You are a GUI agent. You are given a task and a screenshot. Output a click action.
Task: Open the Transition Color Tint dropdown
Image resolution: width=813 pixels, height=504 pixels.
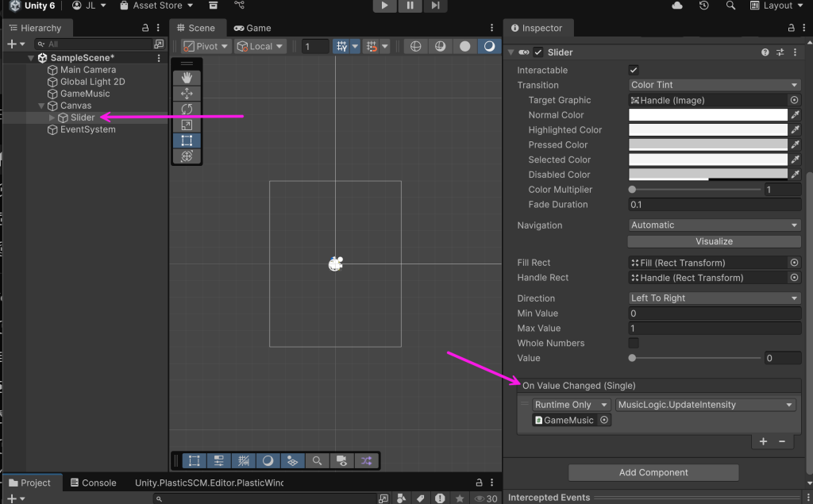click(715, 85)
